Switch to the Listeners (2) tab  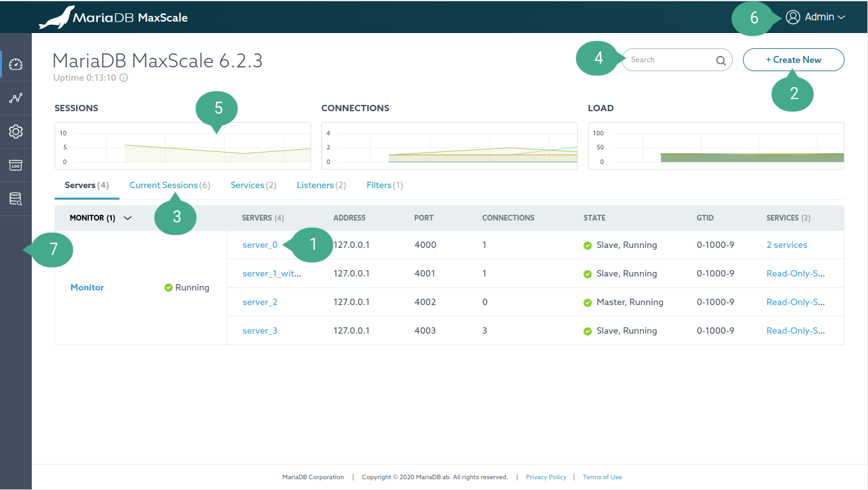[x=321, y=185]
